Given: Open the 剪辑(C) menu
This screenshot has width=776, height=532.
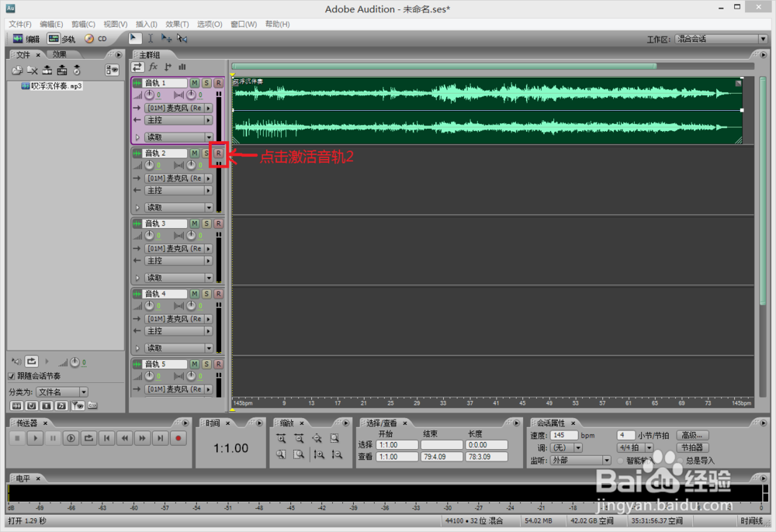Looking at the screenshot, I should point(83,24).
